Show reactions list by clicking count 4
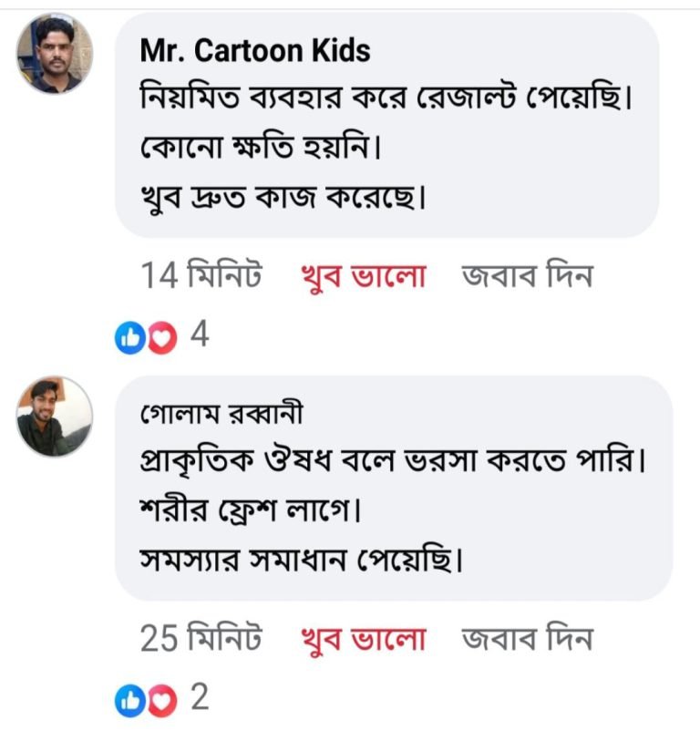The image size is (700, 731). pos(199,337)
